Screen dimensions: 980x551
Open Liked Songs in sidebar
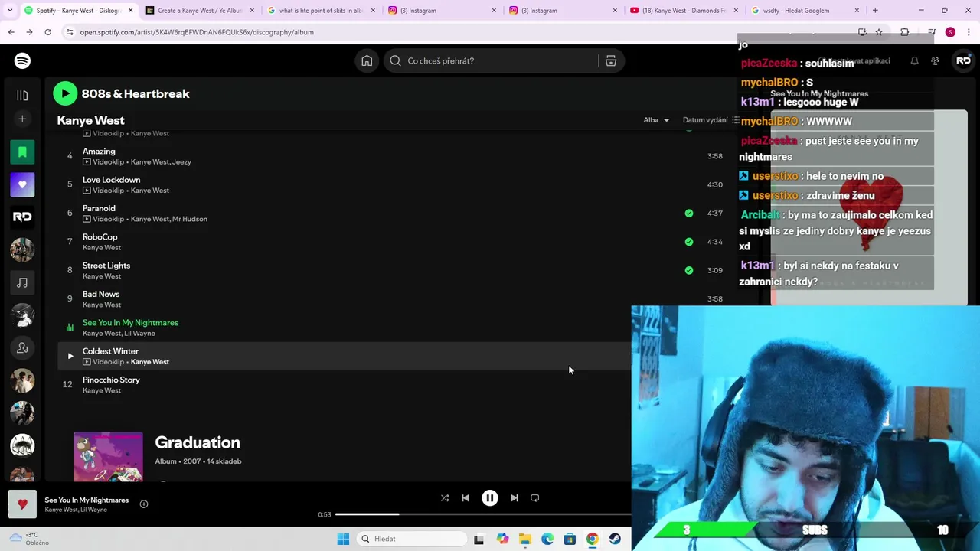pyautogui.click(x=22, y=184)
